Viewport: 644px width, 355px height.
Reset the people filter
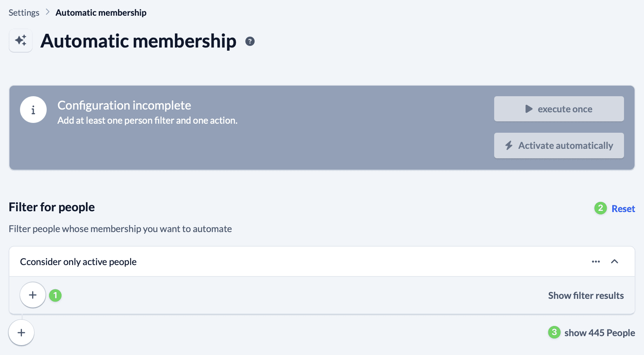click(x=623, y=209)
